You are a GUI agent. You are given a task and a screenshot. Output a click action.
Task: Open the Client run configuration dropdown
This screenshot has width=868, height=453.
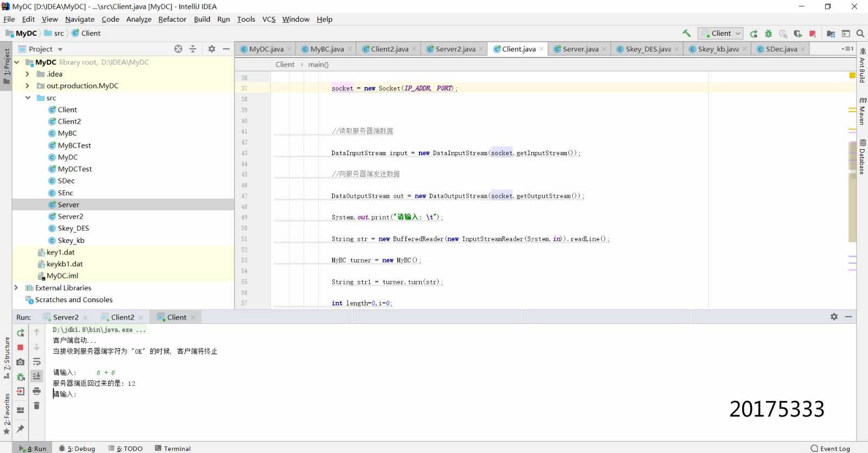pos(721,33)
